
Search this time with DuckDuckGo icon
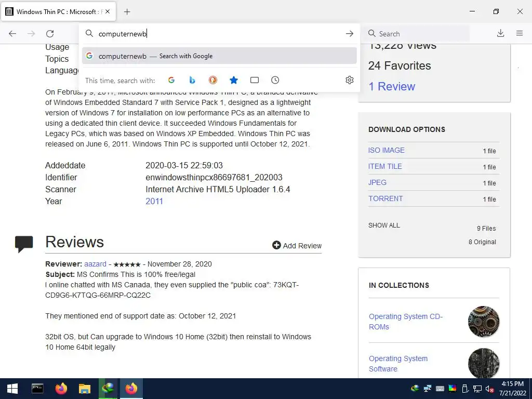(x=212, y=80)
